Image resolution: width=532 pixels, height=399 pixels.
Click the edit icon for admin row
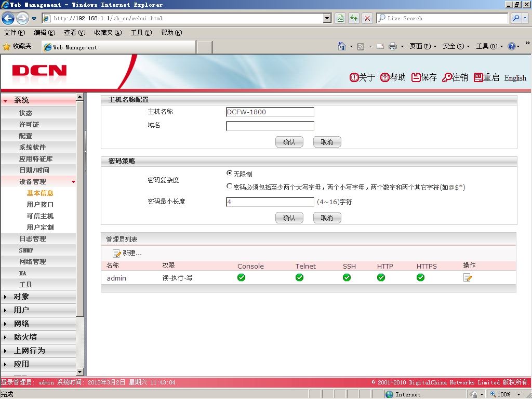pyautogui.click(x=467, y=277)
